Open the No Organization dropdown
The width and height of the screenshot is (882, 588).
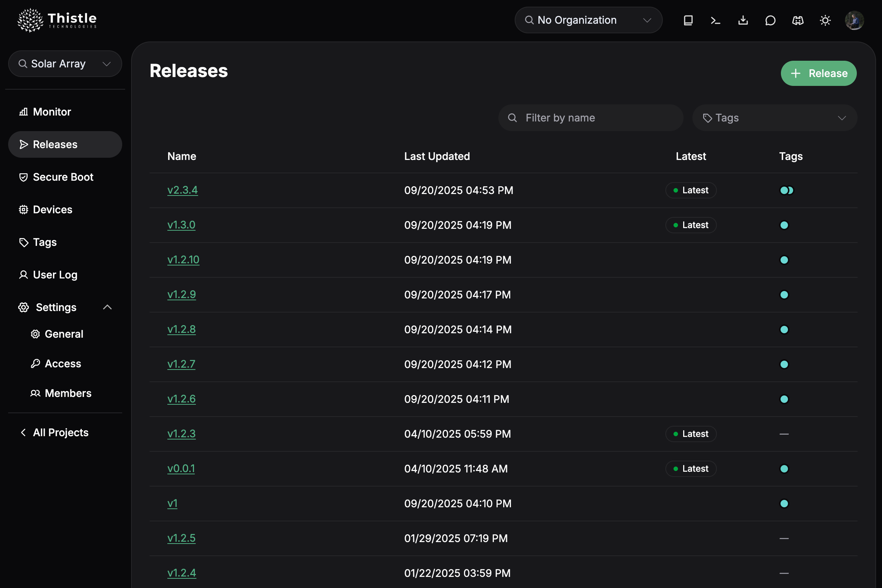pos(588,20)
